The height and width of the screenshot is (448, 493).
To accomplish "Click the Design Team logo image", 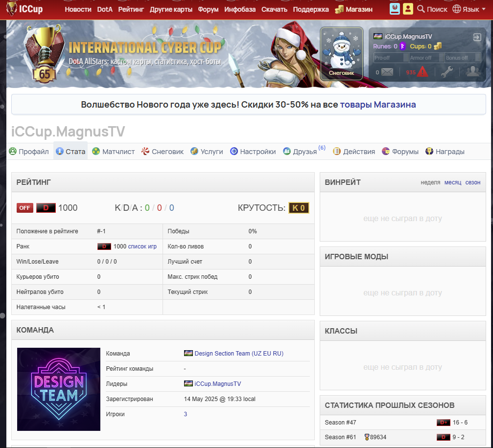I will pyautogui.click(x=59, y=389).
